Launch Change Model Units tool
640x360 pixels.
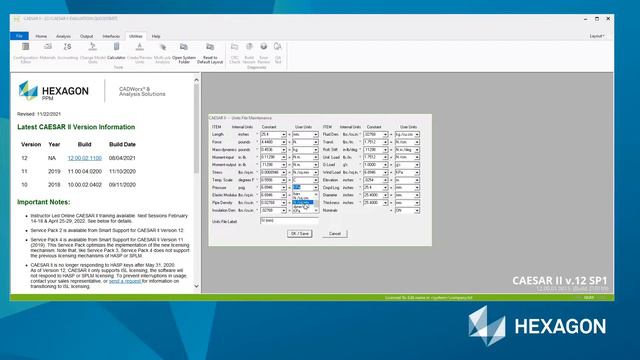point(93,53)
